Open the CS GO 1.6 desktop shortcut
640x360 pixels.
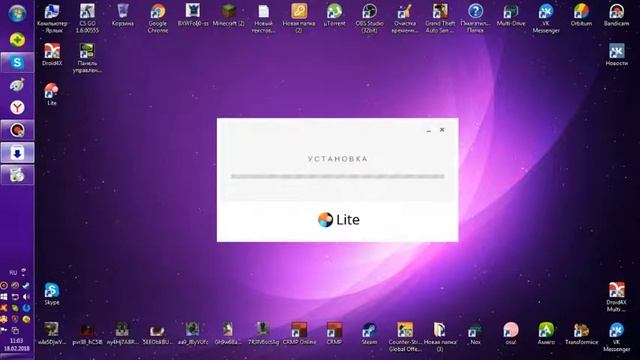coord(87,18)
